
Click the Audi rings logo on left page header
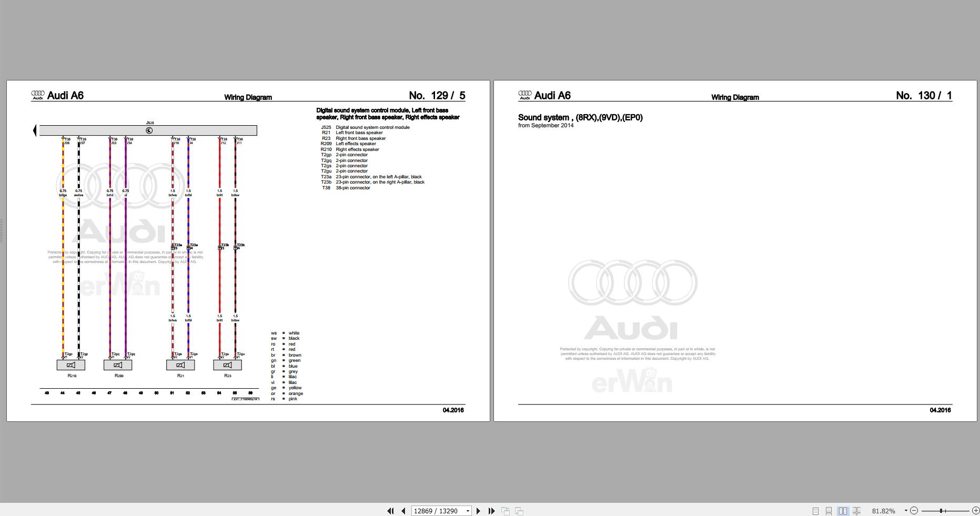[38, 95]
